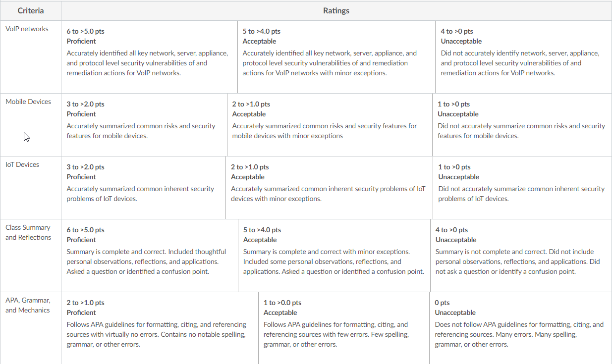Click the Class Summary and Reflections label

tap(28, 232)
